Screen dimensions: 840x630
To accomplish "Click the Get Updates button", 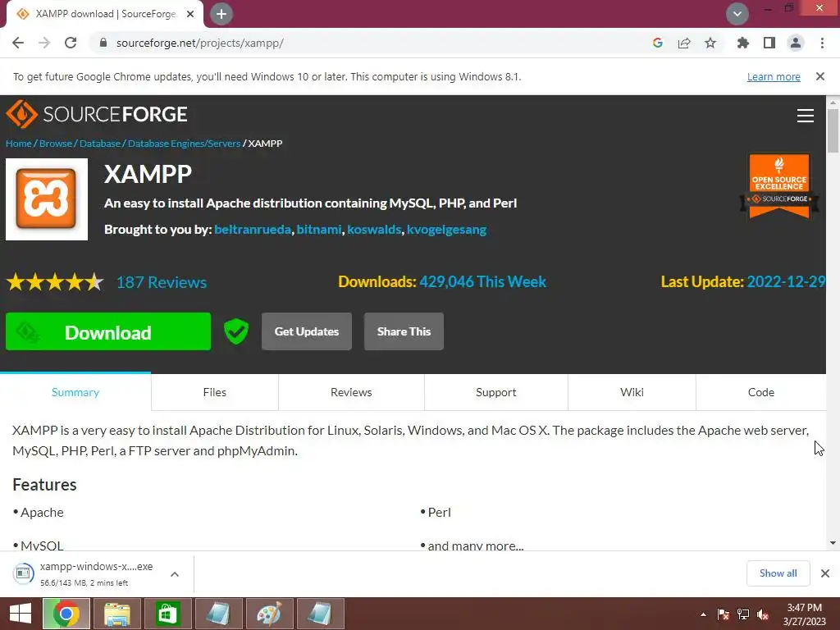I will [307, 331].
